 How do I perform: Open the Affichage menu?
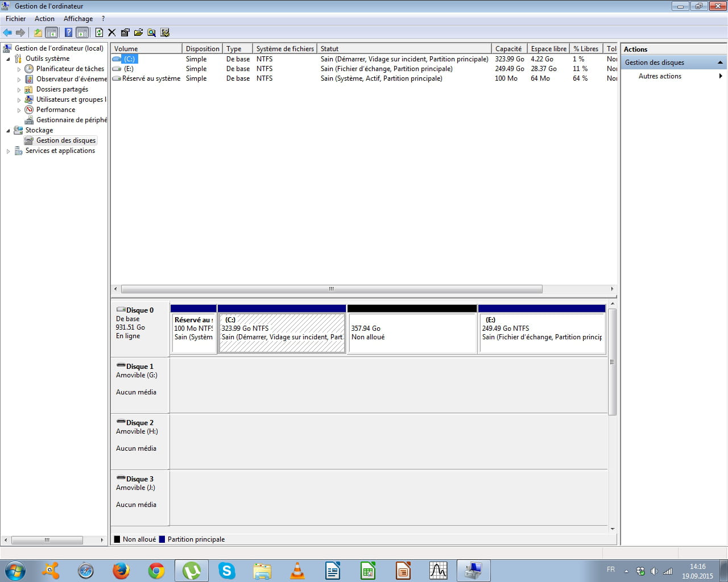(78, 19)
